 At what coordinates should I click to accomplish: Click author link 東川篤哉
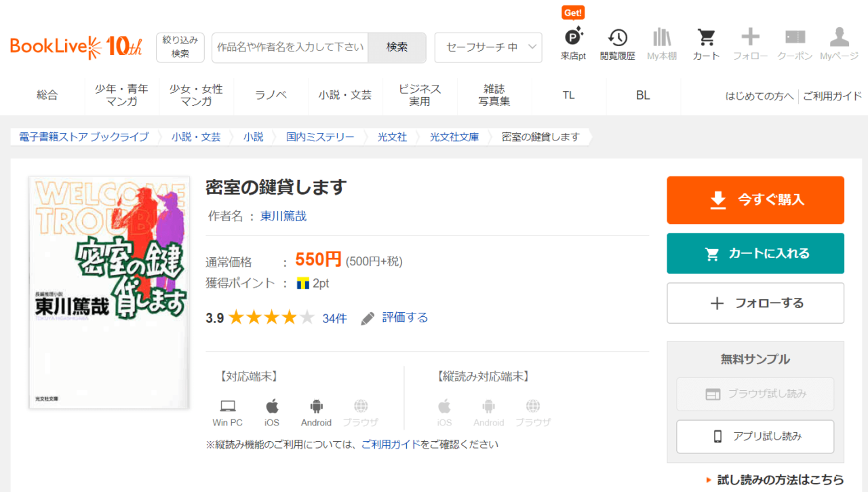point(283,216)
